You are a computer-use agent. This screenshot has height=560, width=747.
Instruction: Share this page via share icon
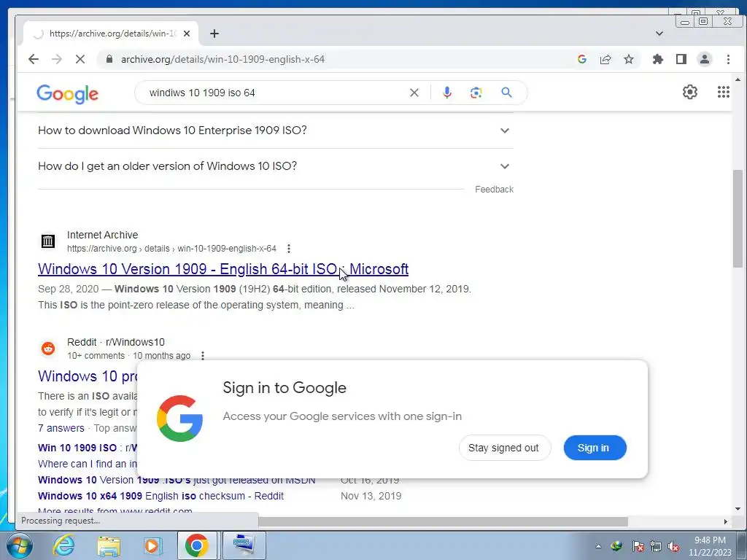(605, 59)
